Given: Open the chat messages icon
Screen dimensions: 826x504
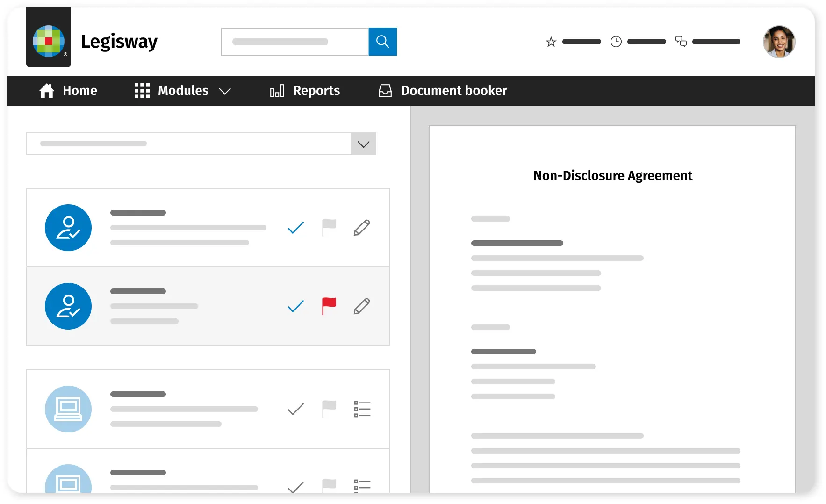Looking at the screenshot, I should 681,42.
